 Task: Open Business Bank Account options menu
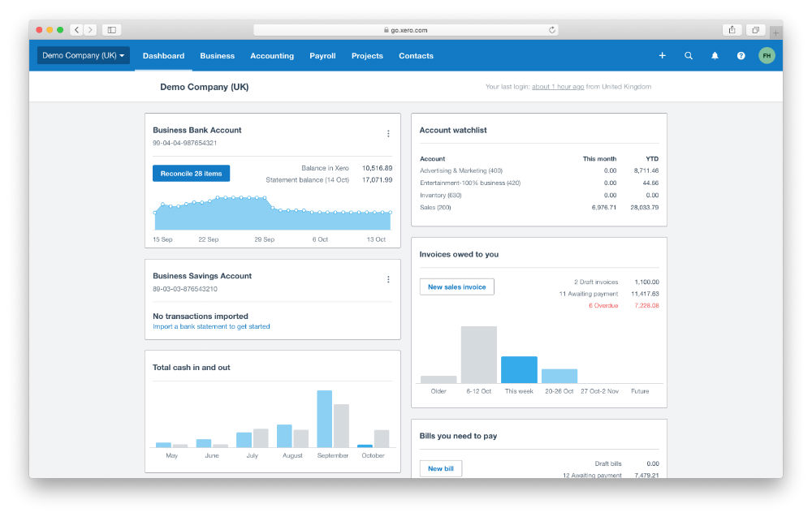click(x=388, y=134)
